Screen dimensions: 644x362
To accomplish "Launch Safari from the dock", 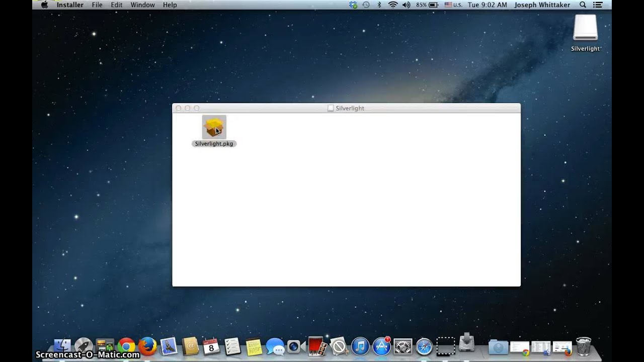I will coord(424,346).
